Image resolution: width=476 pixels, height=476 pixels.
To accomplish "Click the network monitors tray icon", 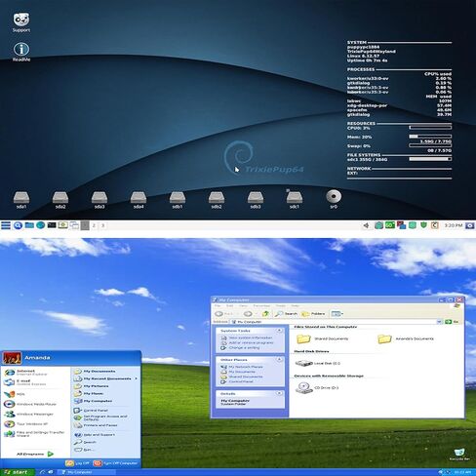I will pyautogui.click(x=401, y=225).
